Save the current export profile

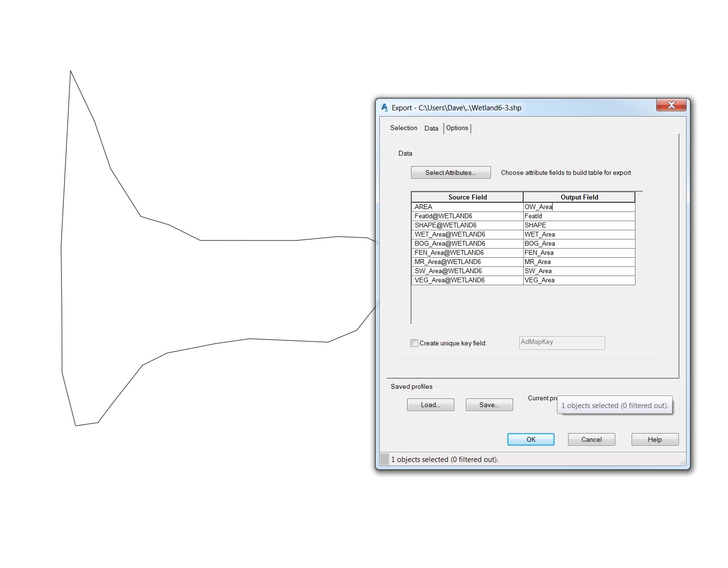pos(489,405)
